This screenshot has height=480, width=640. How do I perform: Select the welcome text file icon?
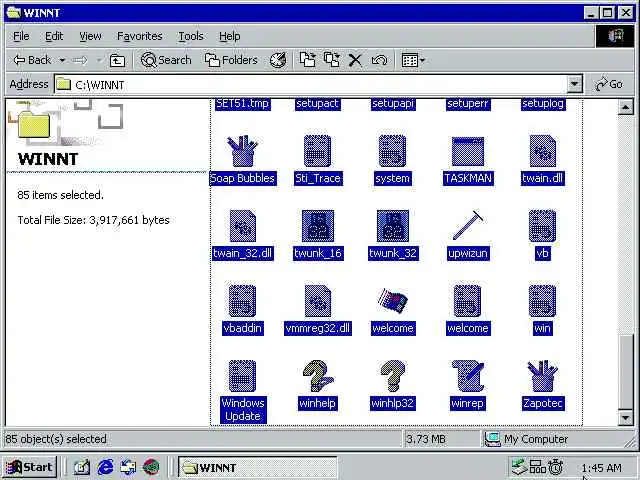[x=468, y=302]
